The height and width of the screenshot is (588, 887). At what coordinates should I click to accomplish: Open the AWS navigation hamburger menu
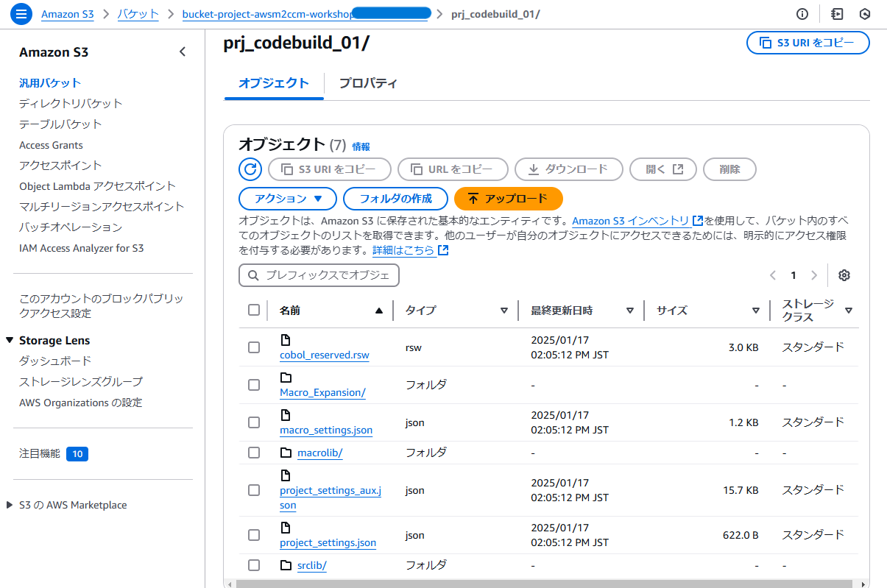(x=21, y=14)
